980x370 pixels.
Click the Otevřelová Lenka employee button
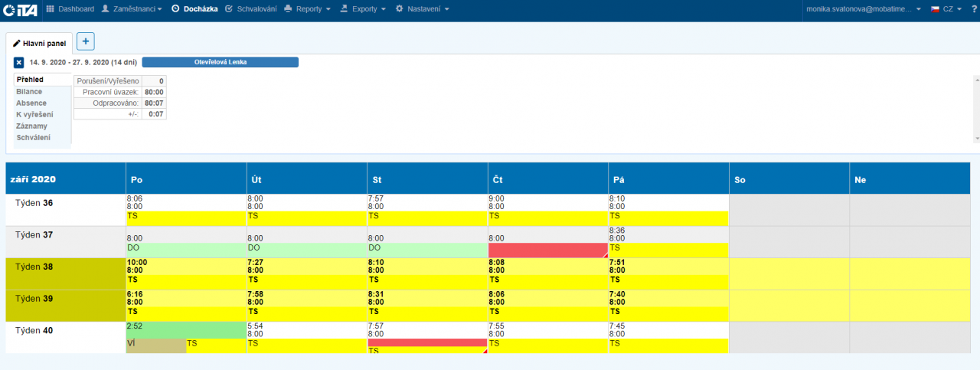[220, 62]
